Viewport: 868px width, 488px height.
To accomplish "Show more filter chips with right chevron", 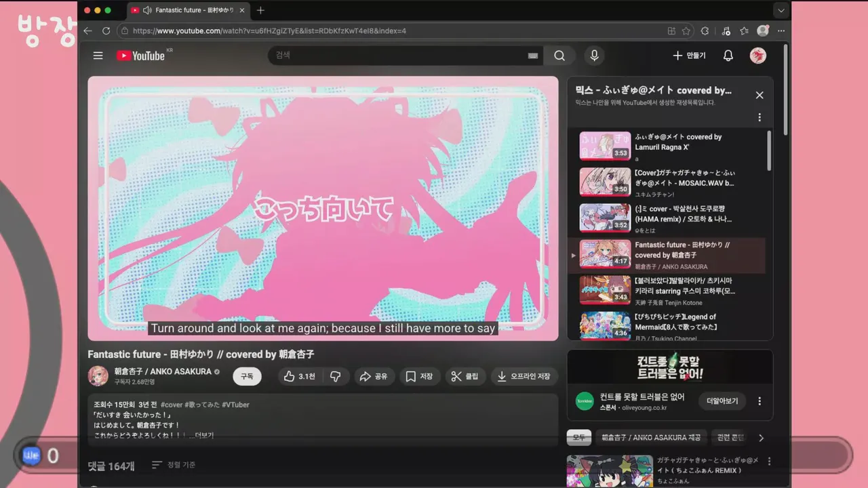I will click(761, 438).
